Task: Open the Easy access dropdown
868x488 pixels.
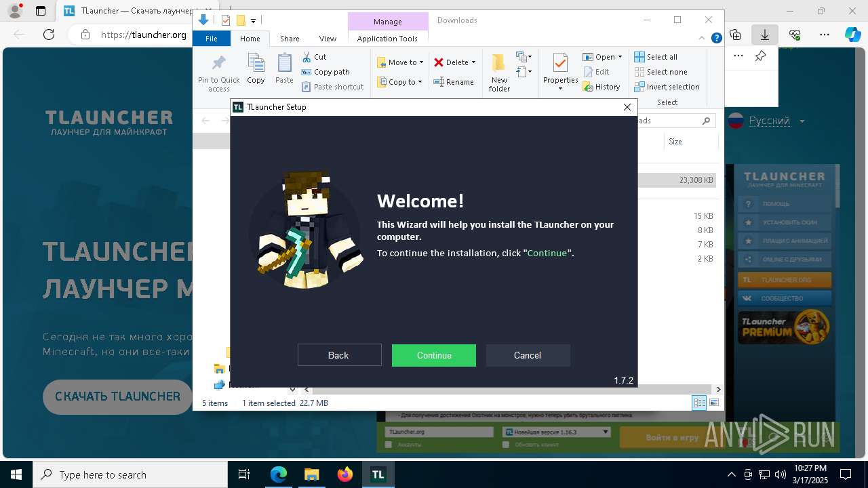Action: [524, 71]
